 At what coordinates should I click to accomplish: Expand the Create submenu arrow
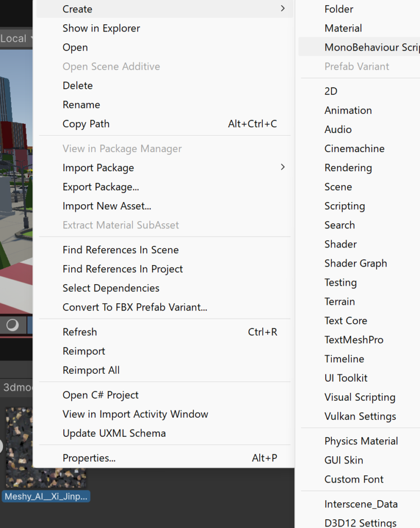coord(282,9)
